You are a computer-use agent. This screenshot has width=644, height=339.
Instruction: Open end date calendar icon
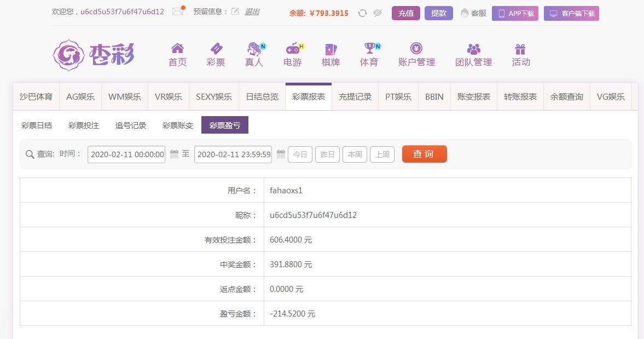(281, 154)
